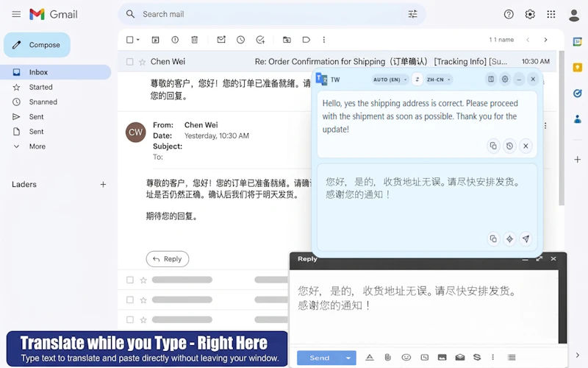
Task: Open more options menu in mail toolbar
Action: [x=324, y=40]
